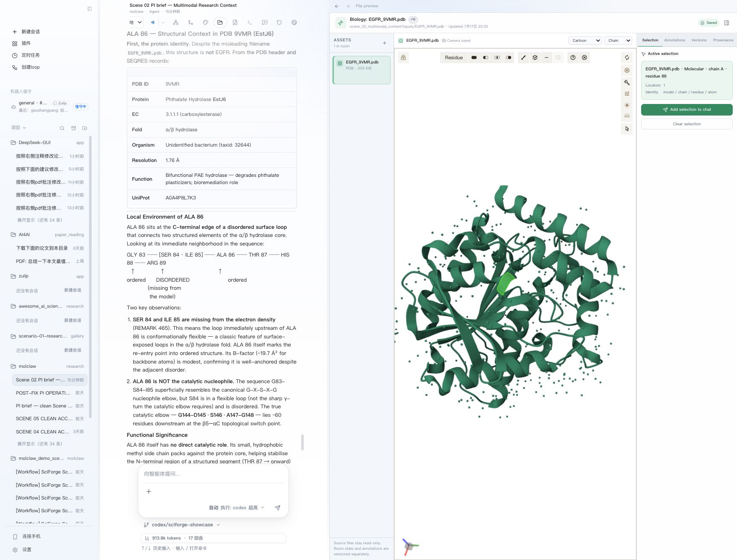Expand 展开显示 还有 34 条 under molclaw

coord(40,444)
